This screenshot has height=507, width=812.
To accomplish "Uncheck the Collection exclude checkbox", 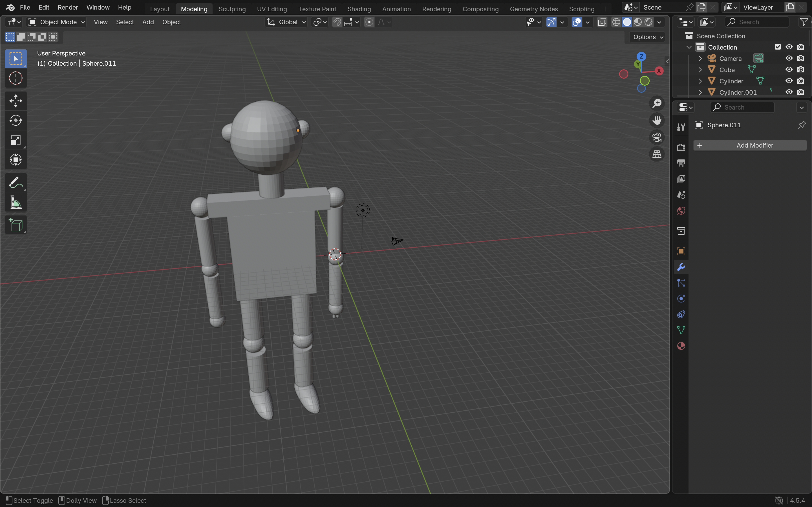I will 777,47.
